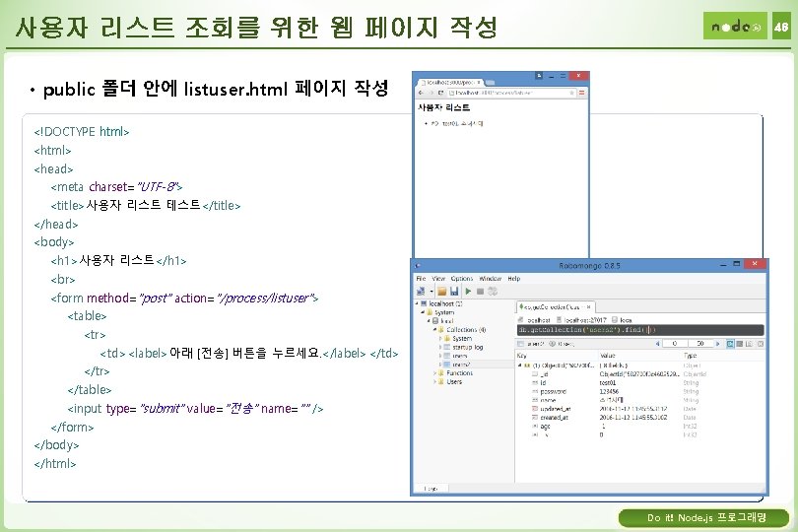Click the open folder icon in Robomongo

(x=441, y=292)
